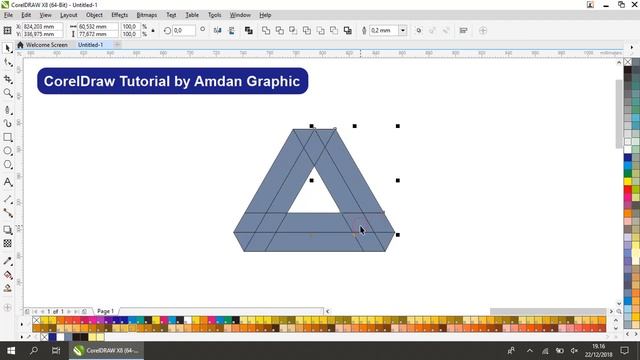Screen dimensions: 640x360
Task: Open Windows Task View
Action: pos(56,351)
